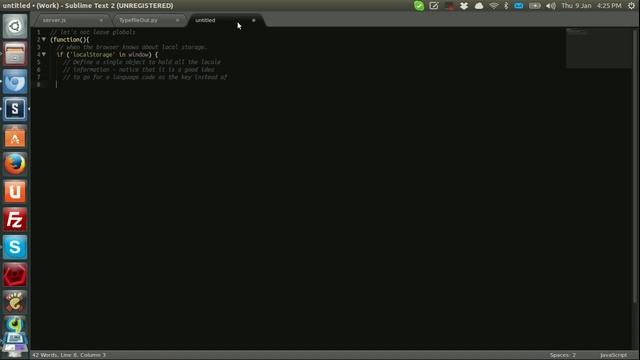Click the "if ('localStorage' in window) {" line

107,55
